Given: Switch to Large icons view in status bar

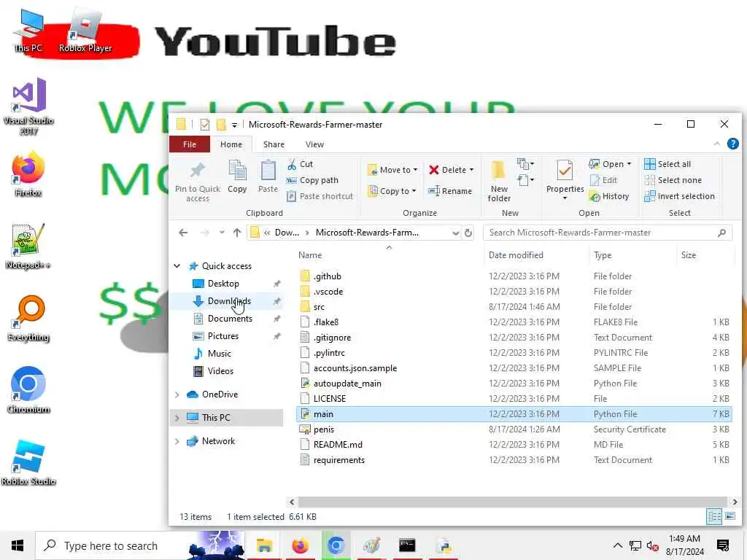Looking at the screenshot, I should [x=729, y=516].
